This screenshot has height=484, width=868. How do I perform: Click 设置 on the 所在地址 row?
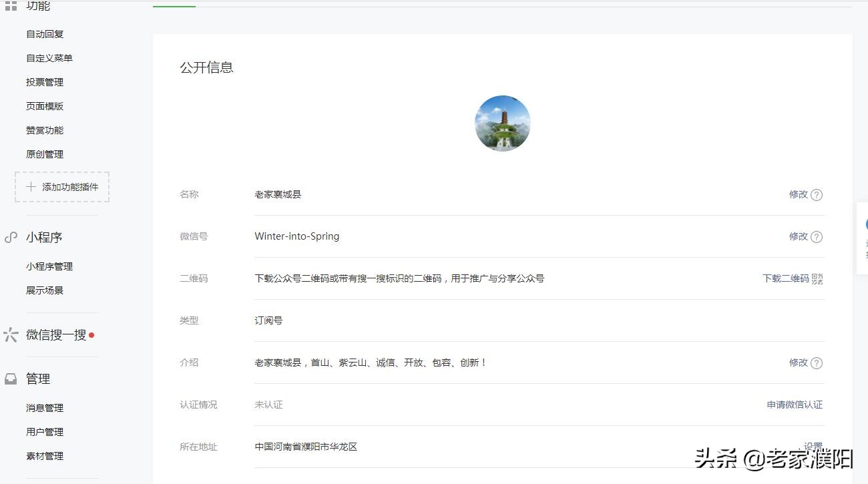point(813,446)
